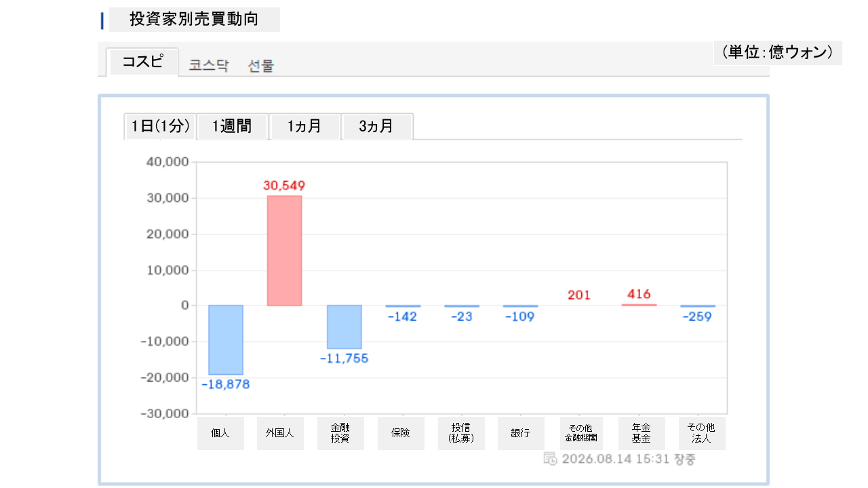Click the clock icon beside the timestamp
The image size is (868, 488).
click(x=551, y=459)
